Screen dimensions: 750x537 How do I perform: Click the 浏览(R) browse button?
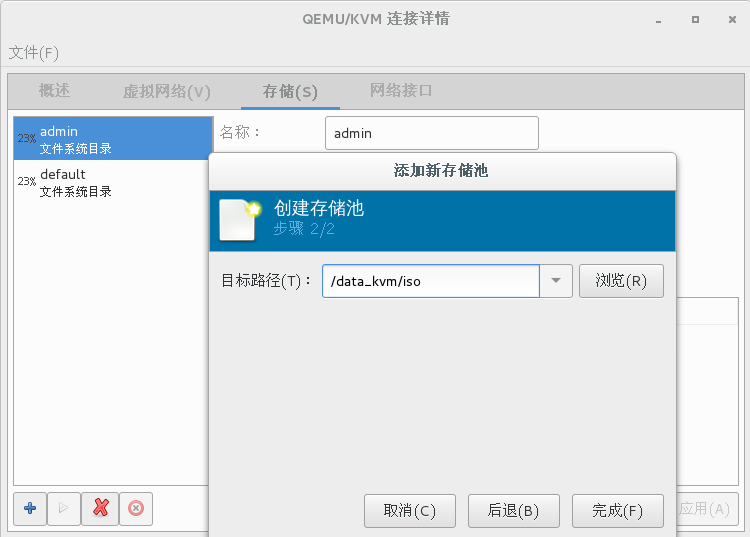pyautogui.click(x=621, y=281)
